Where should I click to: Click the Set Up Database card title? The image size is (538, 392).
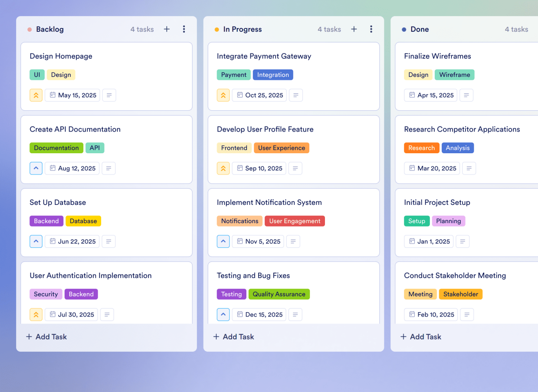click(58, 202)
